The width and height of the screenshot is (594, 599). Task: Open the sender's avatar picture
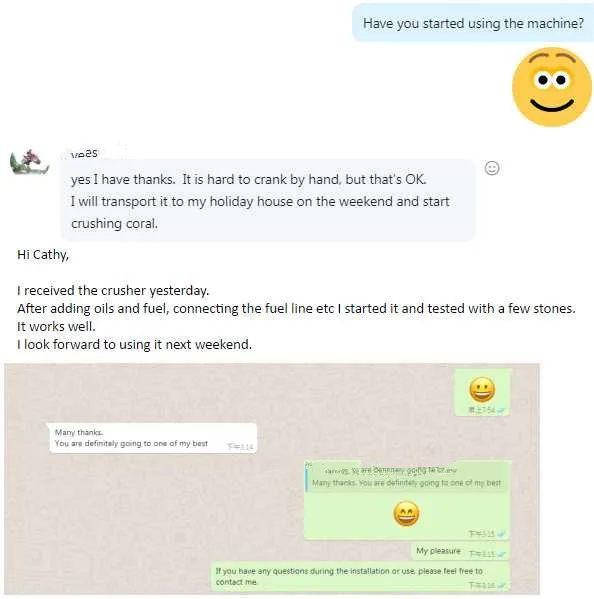point(29,162)
